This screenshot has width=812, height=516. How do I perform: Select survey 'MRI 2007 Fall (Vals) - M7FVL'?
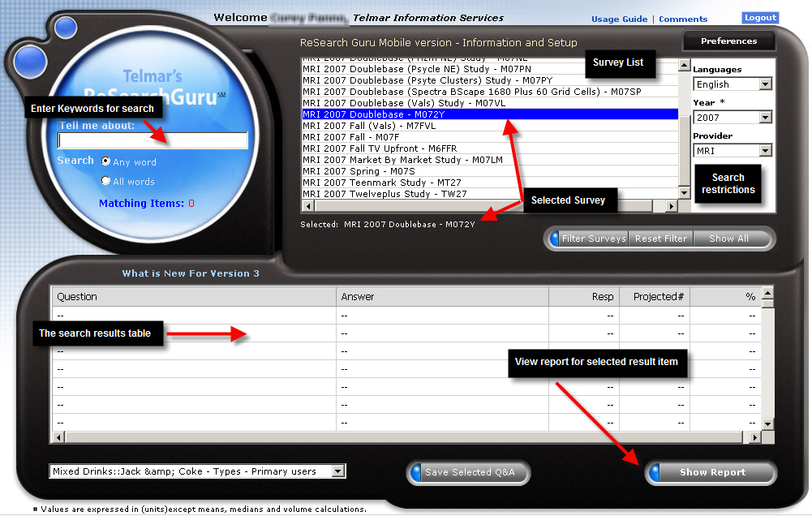(490, 126)
